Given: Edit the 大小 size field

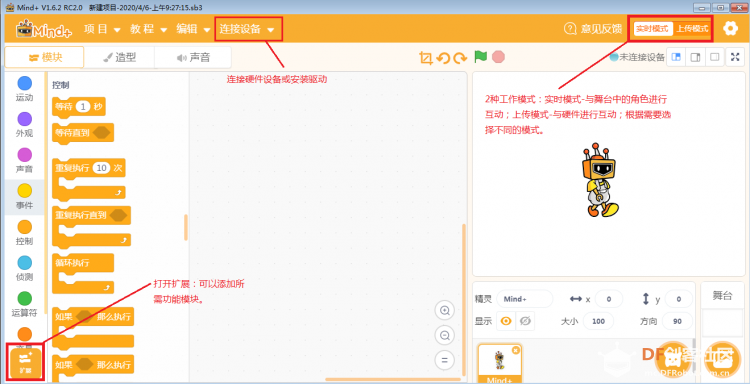Looking at the screenshot, I should [598, 321].
